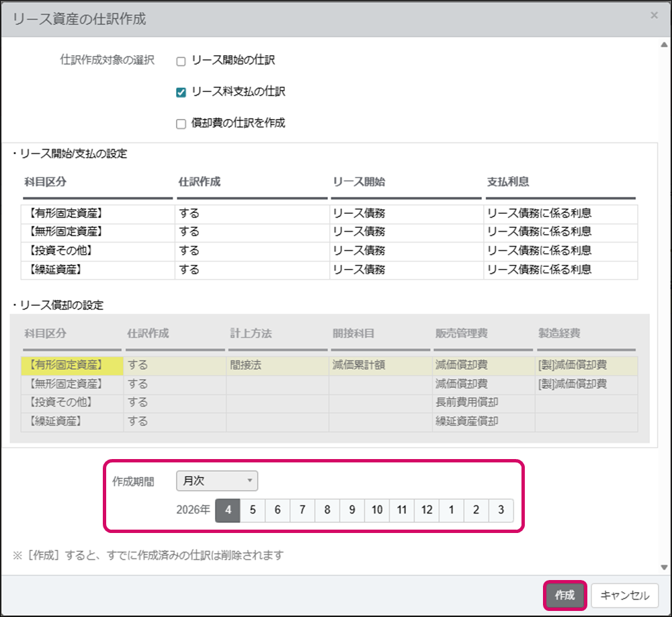This screenshot has width=672, height=617.
Task: Close the lease journal dialog with X
Action: click(654, 15)
